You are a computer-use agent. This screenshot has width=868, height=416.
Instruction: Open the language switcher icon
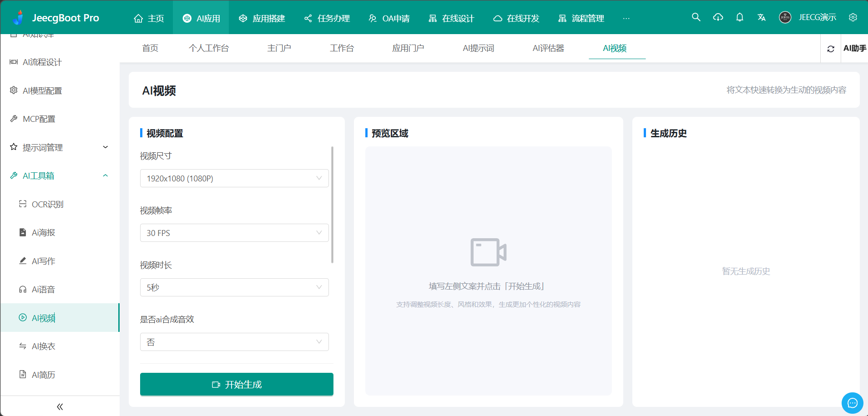(x=762, y=17)
